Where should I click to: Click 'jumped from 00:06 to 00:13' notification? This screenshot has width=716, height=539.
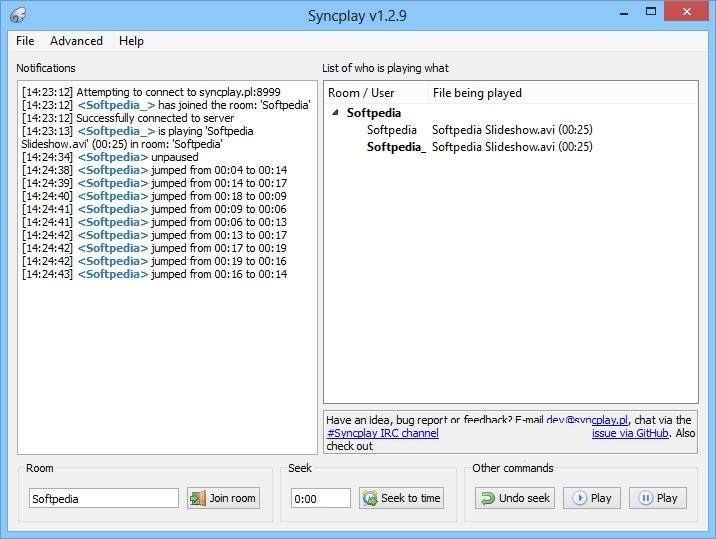point(154,222)
